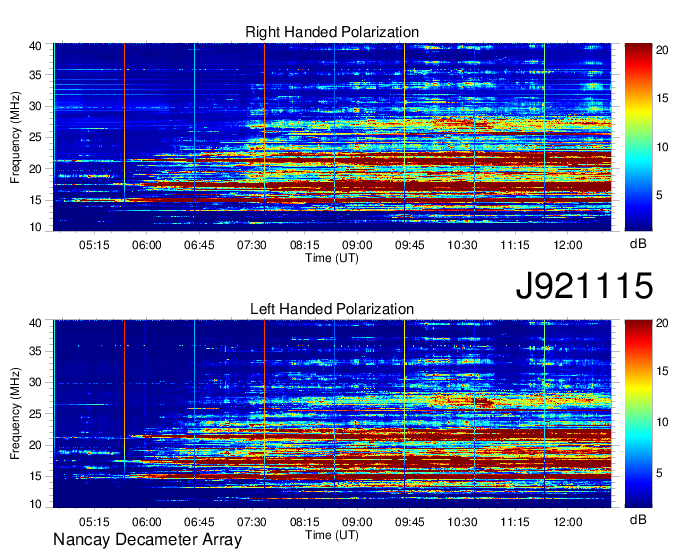Image resolution: width=680 pixels, height=552 pixels.
Task: Click the 08:15 time tick under Left Handed plot
Action: (304, 522)
